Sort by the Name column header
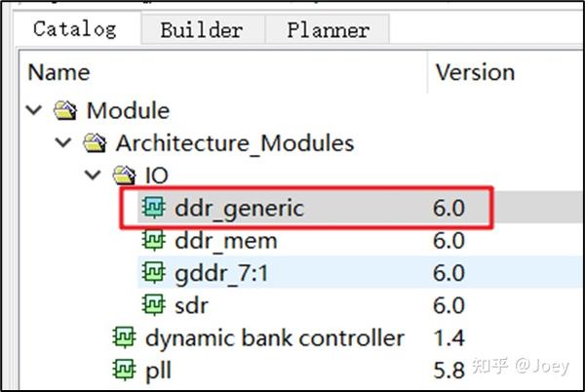585x392 pixels. 224,72
